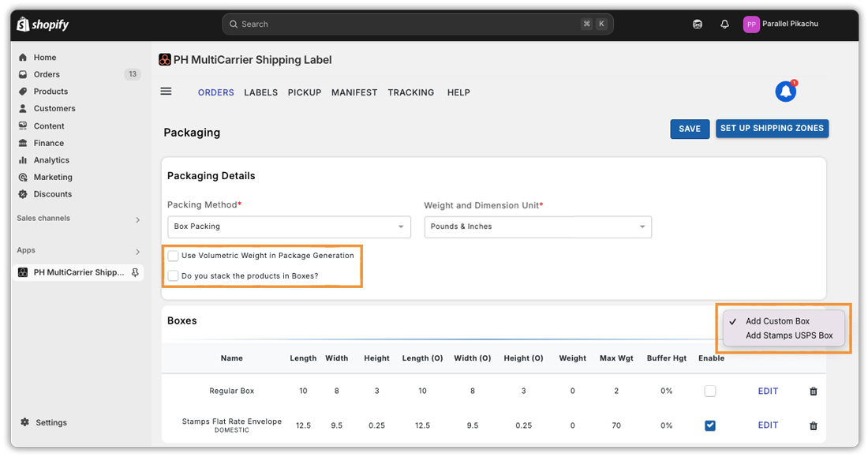This screenshot has height=457, width=868.
Task: Click the Shopify search field
Action: click(418, 24)
